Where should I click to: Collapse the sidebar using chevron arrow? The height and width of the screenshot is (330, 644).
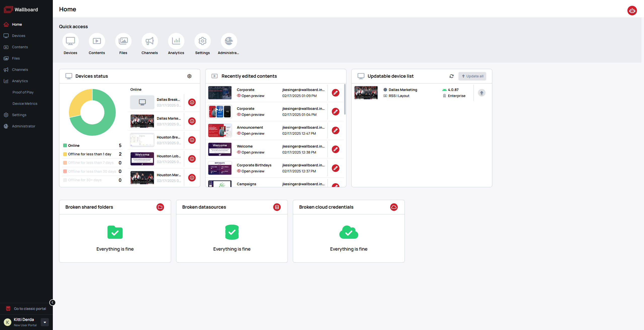[x=52, y=302]
